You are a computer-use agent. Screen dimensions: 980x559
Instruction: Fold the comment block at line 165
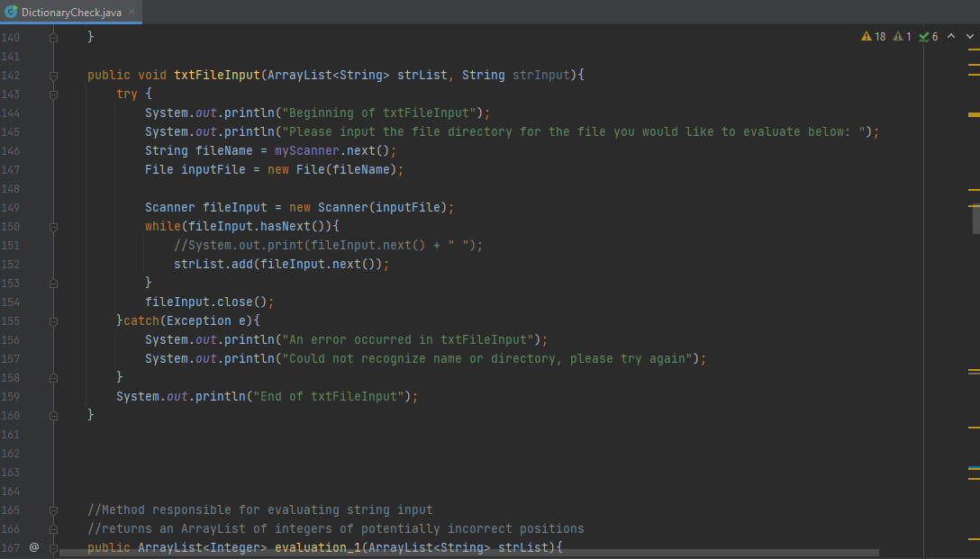pyautogui.click(x=53, y=509)
